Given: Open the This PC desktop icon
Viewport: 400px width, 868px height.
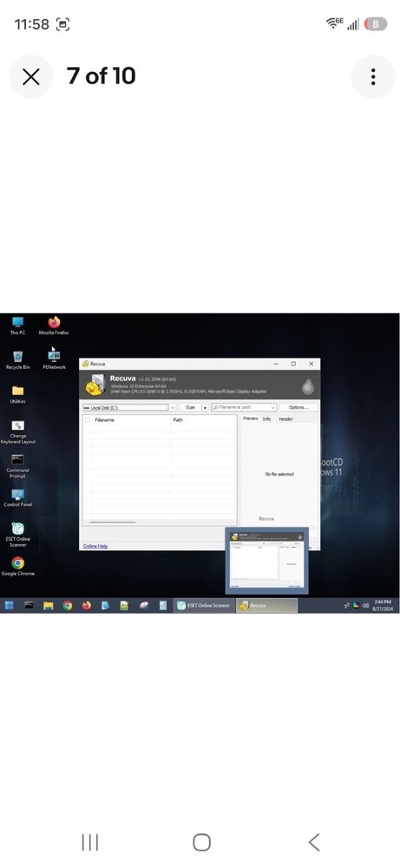Looking at the screenshot, I should [17, 325].
